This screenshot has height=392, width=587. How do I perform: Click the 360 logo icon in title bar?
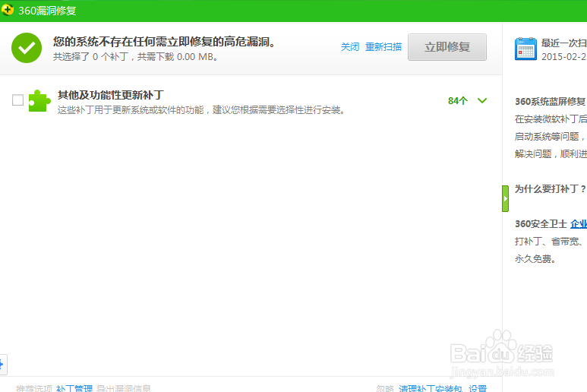click(7, 10)
